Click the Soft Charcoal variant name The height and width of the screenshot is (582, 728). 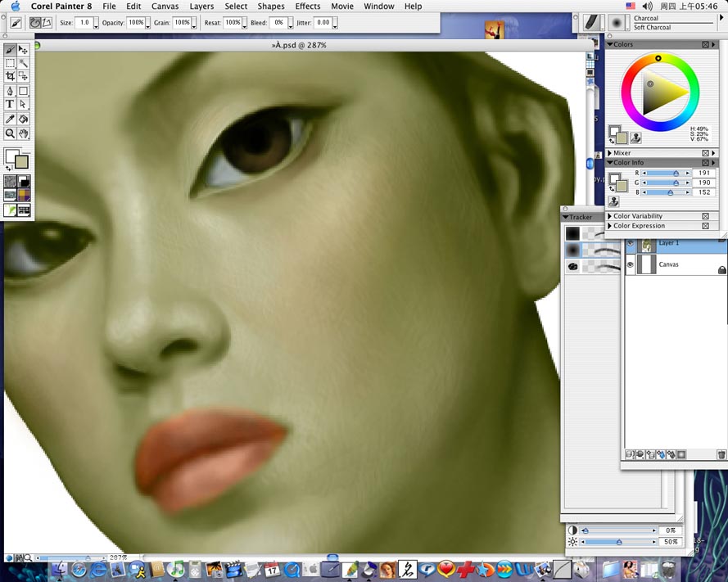coord(653,27)
